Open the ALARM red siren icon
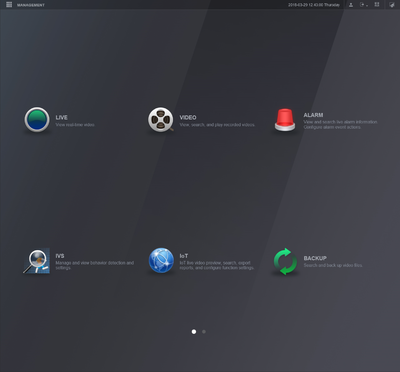Screen dimensions: 400x372 tap(285, 120)
